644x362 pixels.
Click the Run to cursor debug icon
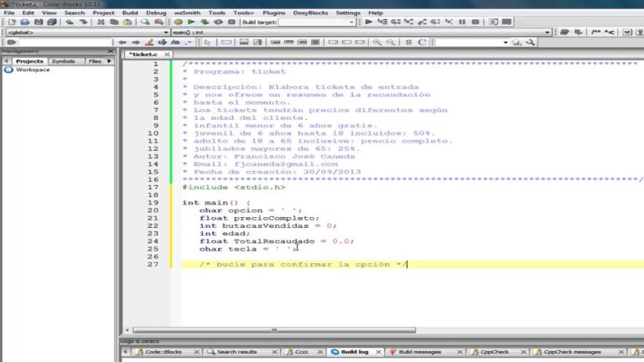pyautogui.click(x=382, y=22)
